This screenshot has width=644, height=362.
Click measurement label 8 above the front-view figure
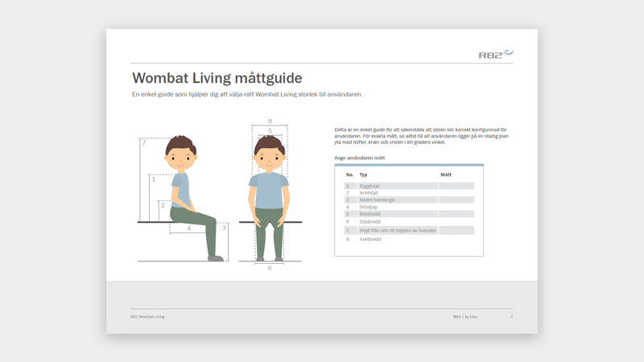click(x=270, y=121)
